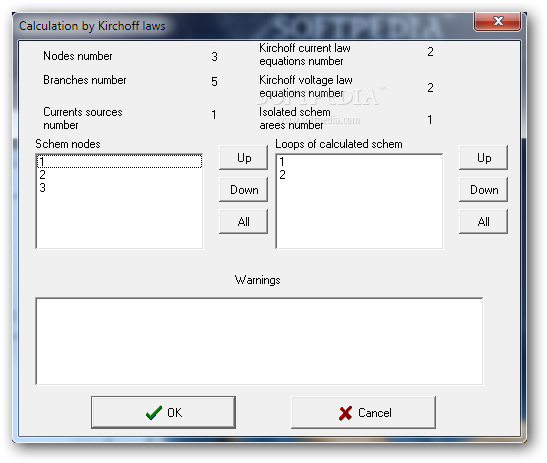This screenshot has height=463, width=547.
Task: Click Kirchoff voltage law equations number label
Action: pos(306,87)
